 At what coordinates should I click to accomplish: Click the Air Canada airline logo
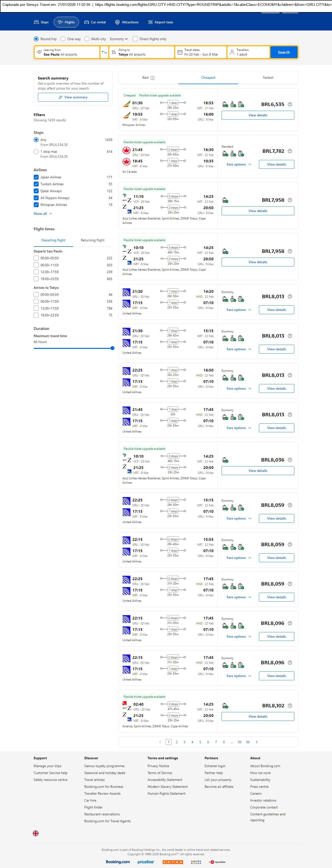(126, 150)
